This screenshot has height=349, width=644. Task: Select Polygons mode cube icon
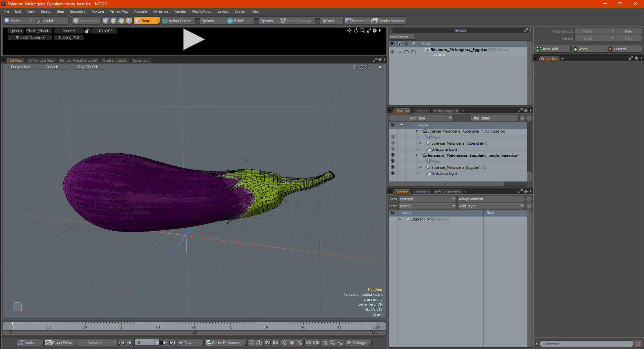(x=121, y=21)
